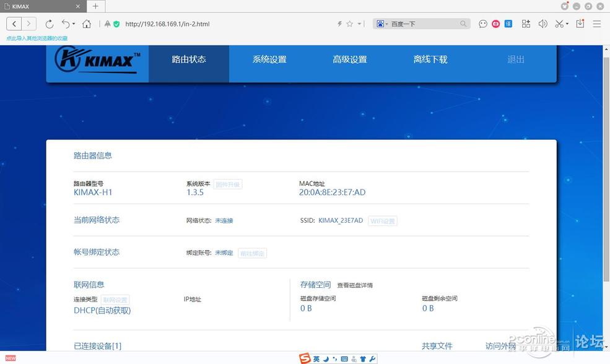Toggle full-width mode with the moon icon
This screenshot has height=364, width=610.
326,358
